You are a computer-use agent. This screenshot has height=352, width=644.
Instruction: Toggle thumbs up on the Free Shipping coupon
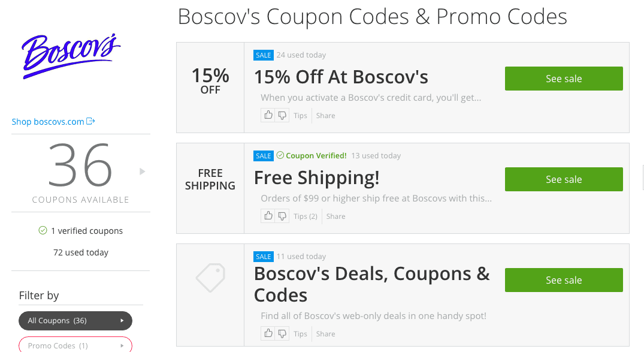[x=268, y=215]
